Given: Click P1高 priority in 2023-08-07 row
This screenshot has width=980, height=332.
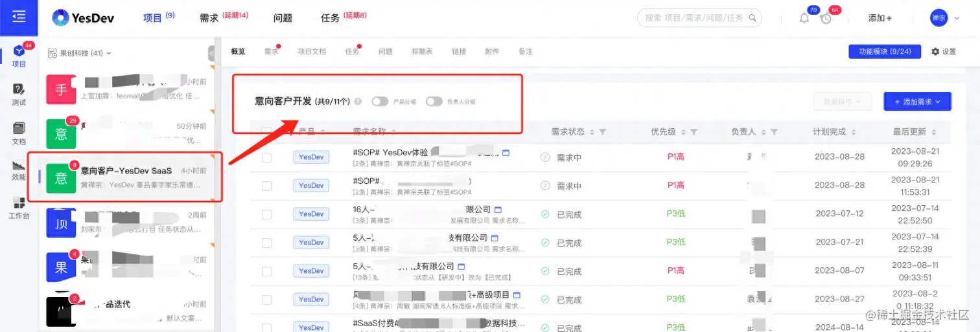Looking at the screenshot, I should coord(676,271).
